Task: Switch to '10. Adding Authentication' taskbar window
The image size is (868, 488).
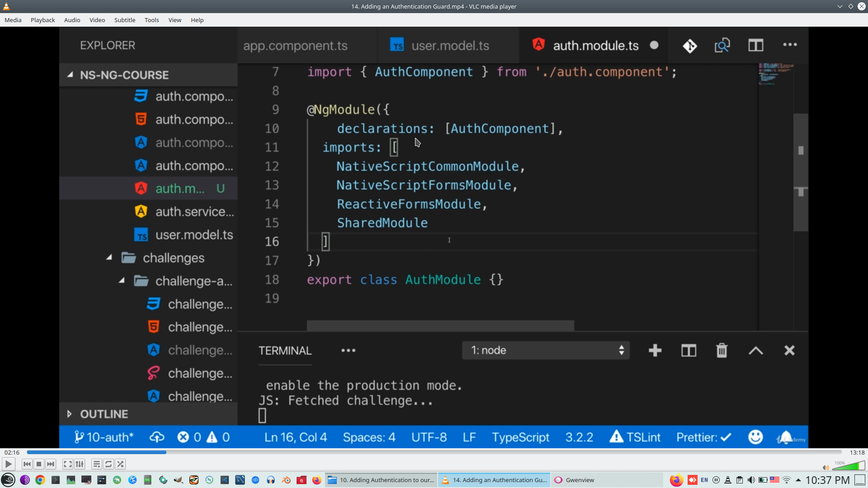Action: (381, 480)
